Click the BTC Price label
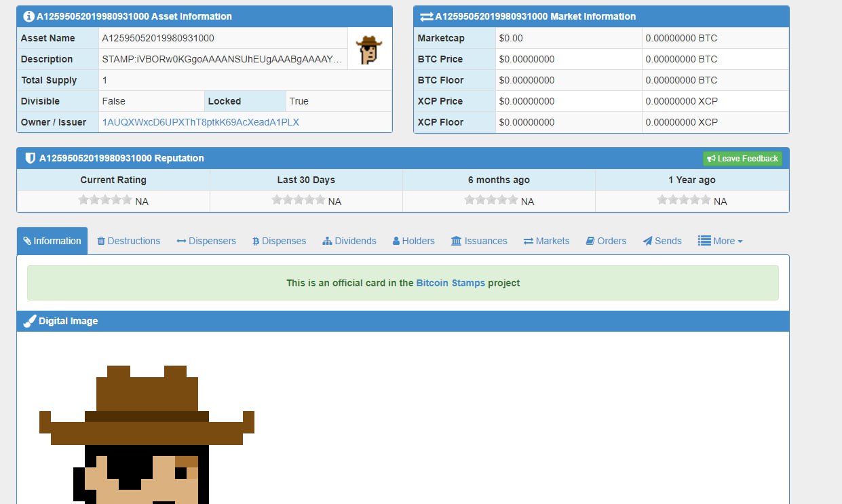 pos(440,59)
